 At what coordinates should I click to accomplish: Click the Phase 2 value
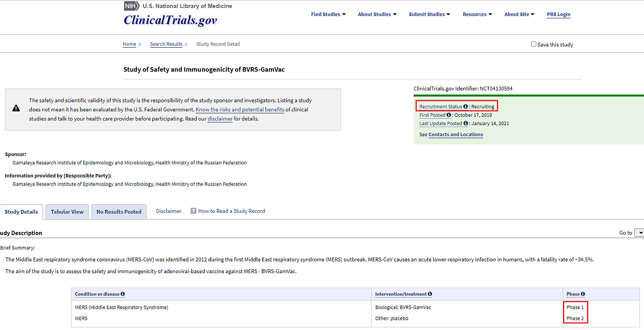(x=575, y=319)
